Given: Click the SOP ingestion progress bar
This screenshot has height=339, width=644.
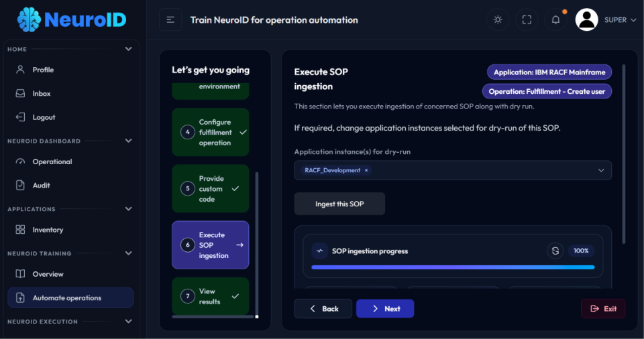Looking at the screenshot, I should tap(453, 267).
